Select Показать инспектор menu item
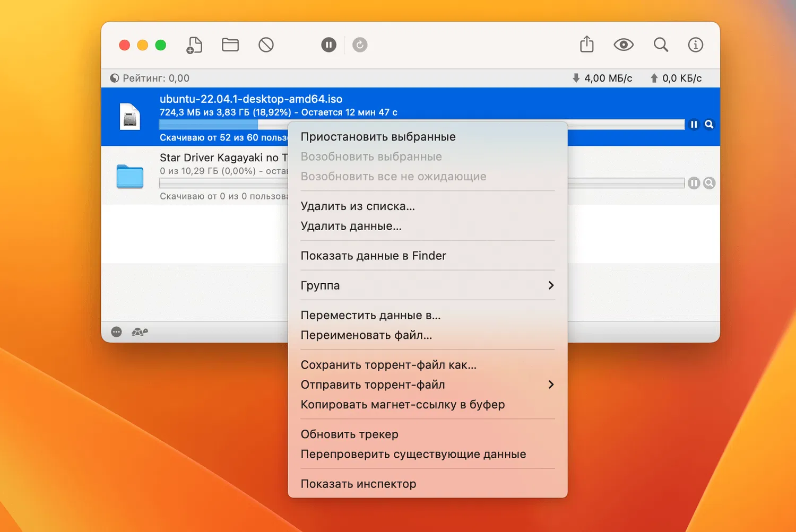This screenshot has height=532, width=796. pos(428,484)
